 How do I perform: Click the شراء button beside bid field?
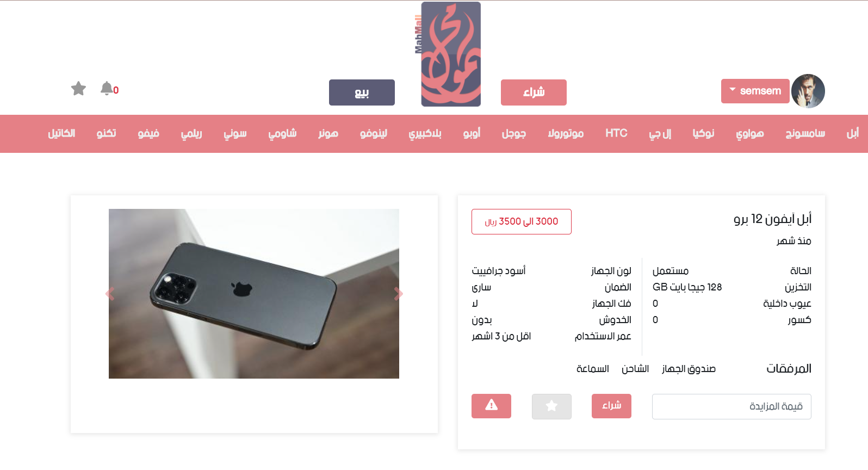point(611,406)
